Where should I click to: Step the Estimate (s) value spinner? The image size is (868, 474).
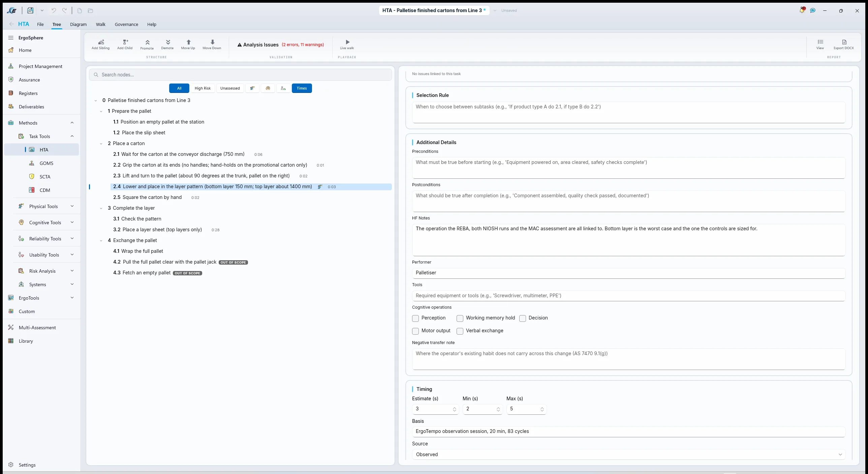(455, 409)
